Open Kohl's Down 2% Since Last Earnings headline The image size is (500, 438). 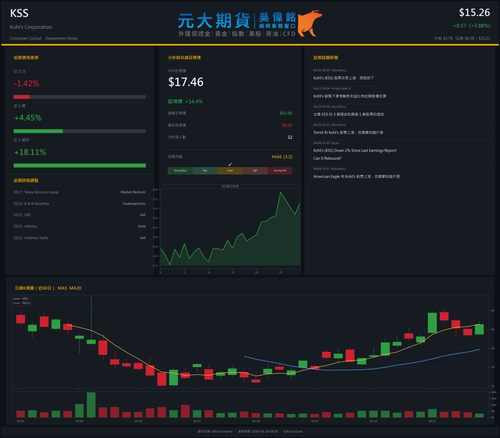point(355,154)
